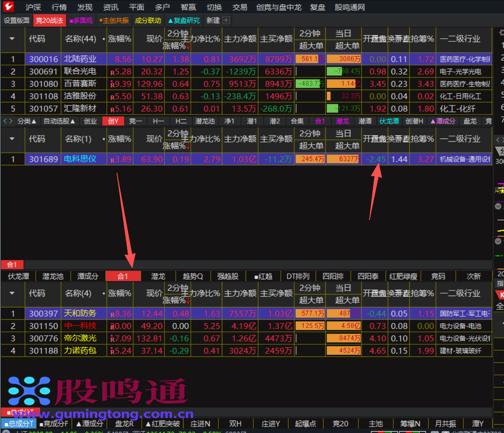Open the 智赢 menu
The width and height of the screenshot is (504, 433).
click(188, 7)
